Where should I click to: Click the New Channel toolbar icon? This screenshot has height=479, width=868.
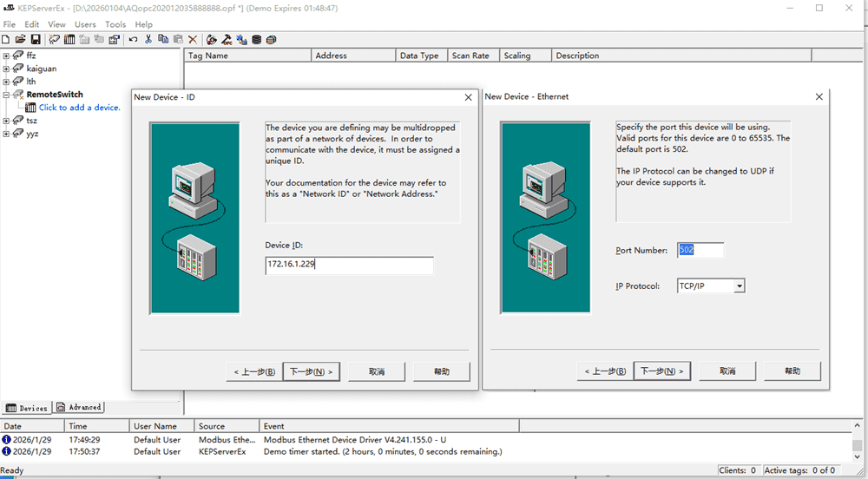pyautogui.click(x=55, y=40)
